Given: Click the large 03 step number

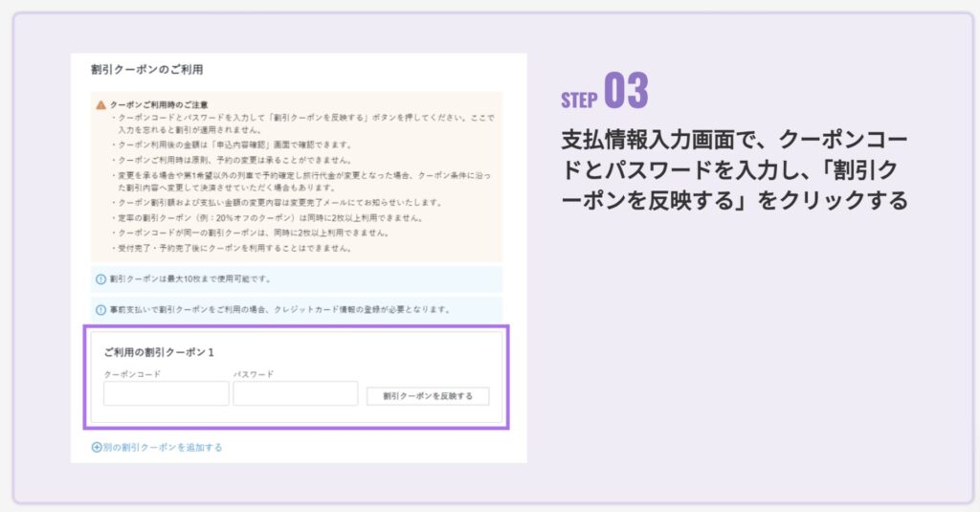Looking at the screenshot, I should click(626, 93).
